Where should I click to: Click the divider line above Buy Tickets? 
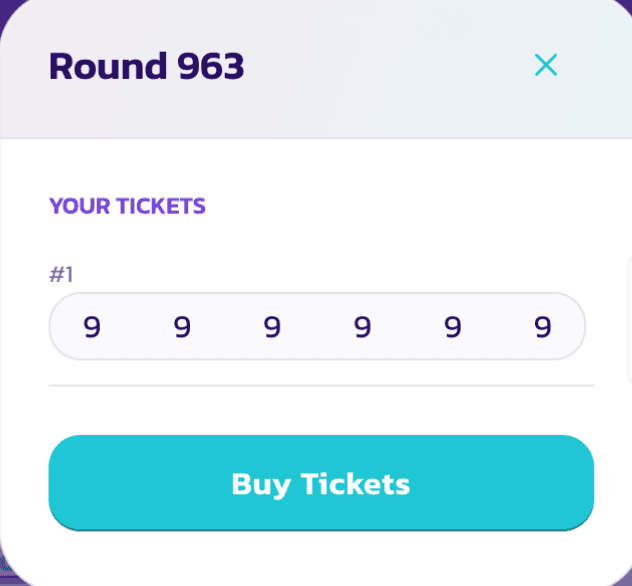[x=321, y=385]
